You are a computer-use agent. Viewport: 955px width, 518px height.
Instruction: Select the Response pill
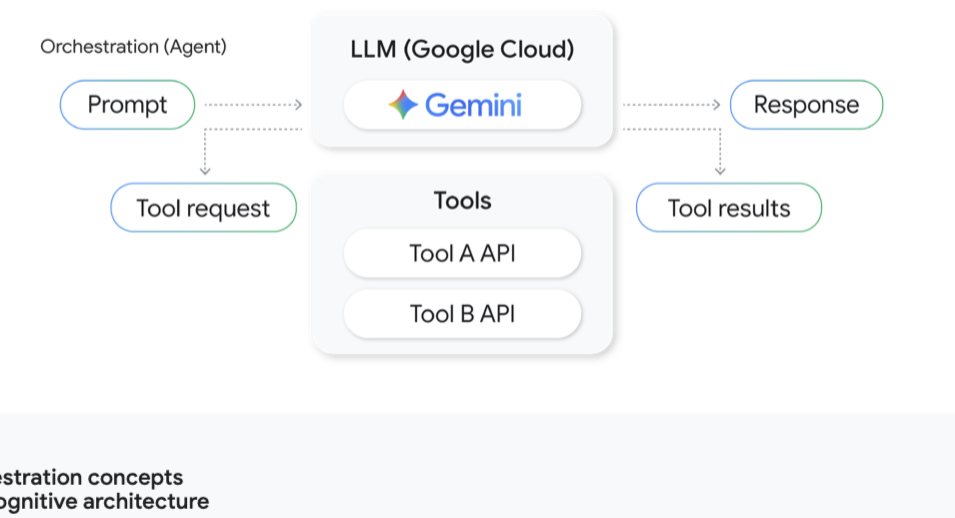tap(806, 105)
